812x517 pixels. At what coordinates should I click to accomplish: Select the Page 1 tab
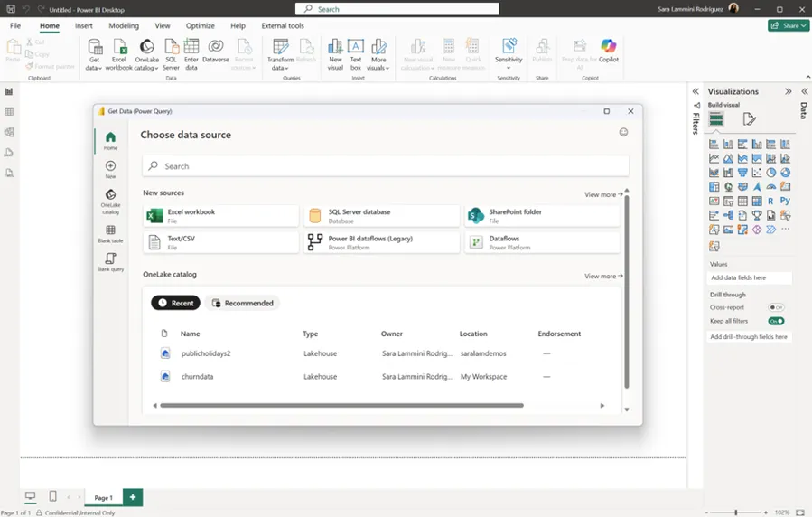pos(103,497)
